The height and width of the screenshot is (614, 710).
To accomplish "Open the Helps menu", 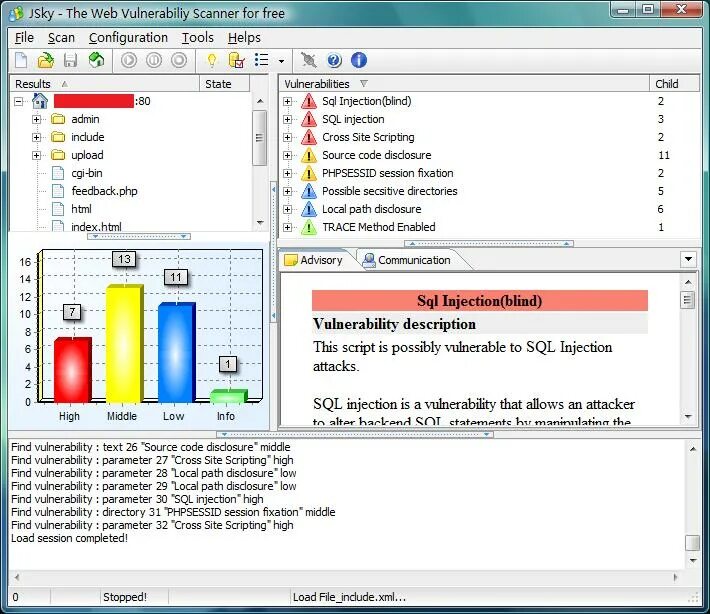I will tap(244, 38).
